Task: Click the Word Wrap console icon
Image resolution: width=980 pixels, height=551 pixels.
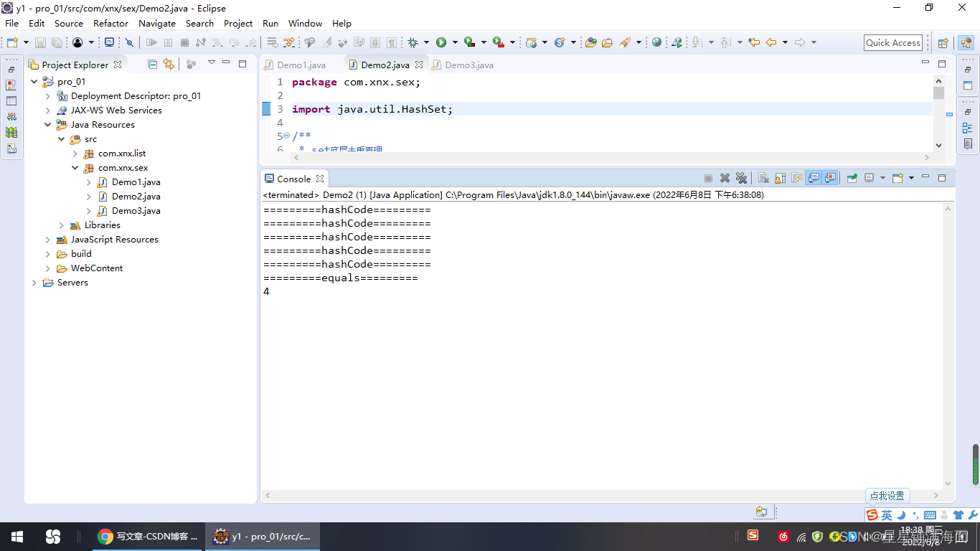Action: 796,178
